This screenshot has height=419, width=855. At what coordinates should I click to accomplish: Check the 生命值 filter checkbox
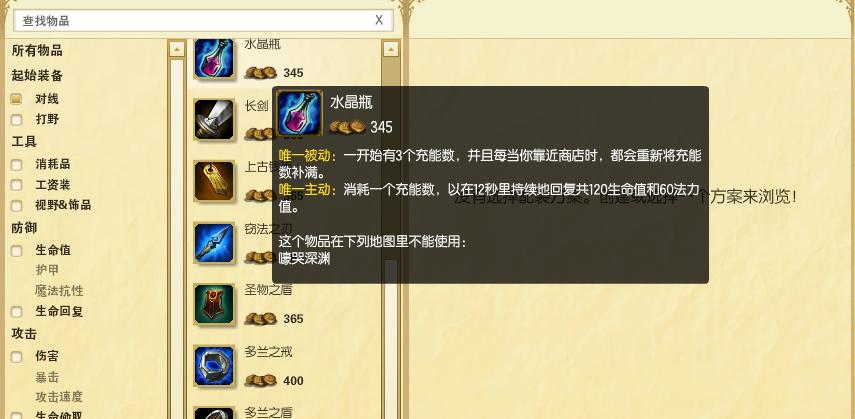16,250
